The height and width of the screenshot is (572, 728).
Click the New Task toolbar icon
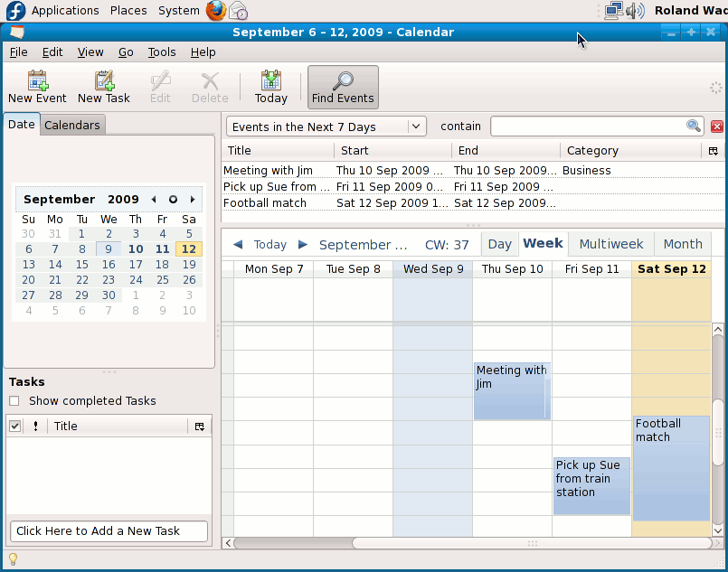point(104,88)
